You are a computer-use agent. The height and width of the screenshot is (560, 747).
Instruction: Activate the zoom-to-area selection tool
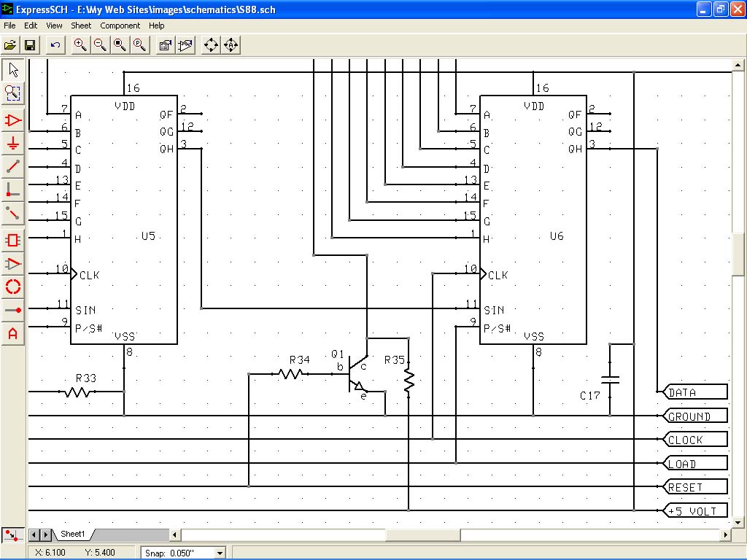pyautogui.click(x=13, y=93)
